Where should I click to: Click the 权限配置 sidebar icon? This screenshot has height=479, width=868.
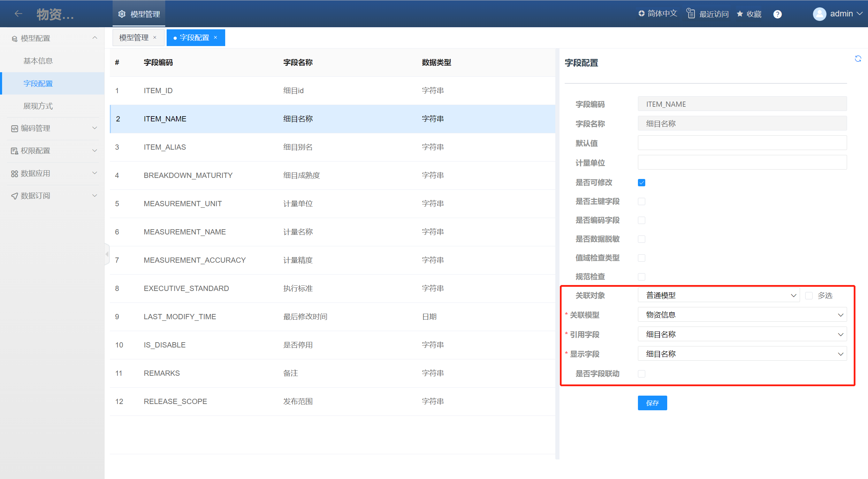(14, 151)
